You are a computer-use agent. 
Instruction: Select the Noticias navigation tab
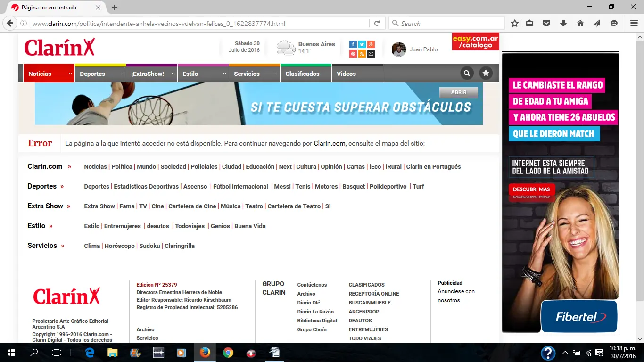pos(49,73)
